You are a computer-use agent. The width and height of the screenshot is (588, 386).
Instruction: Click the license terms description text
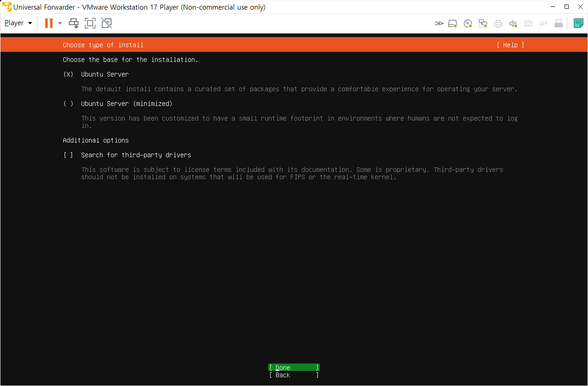(292, 173)
